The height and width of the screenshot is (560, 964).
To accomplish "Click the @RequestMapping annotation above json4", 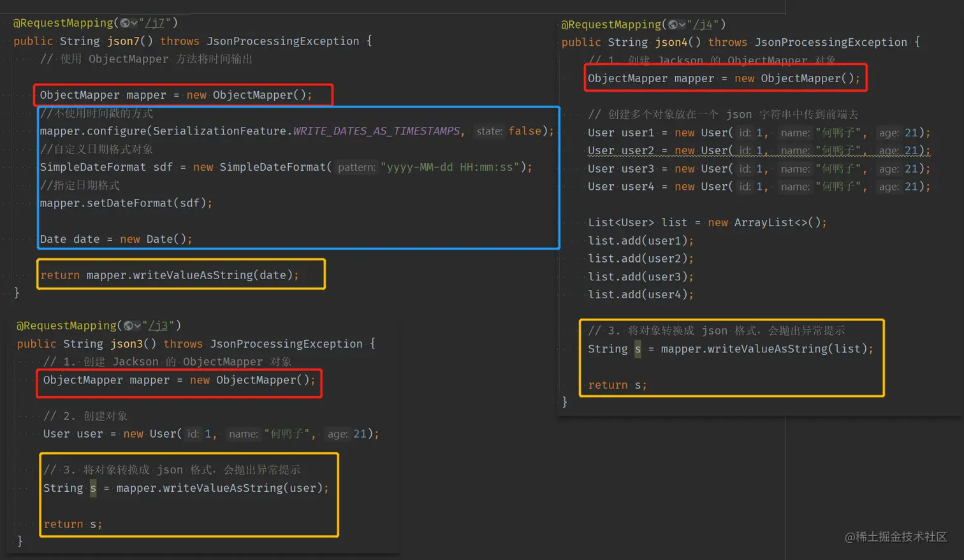I will (611, 25).
